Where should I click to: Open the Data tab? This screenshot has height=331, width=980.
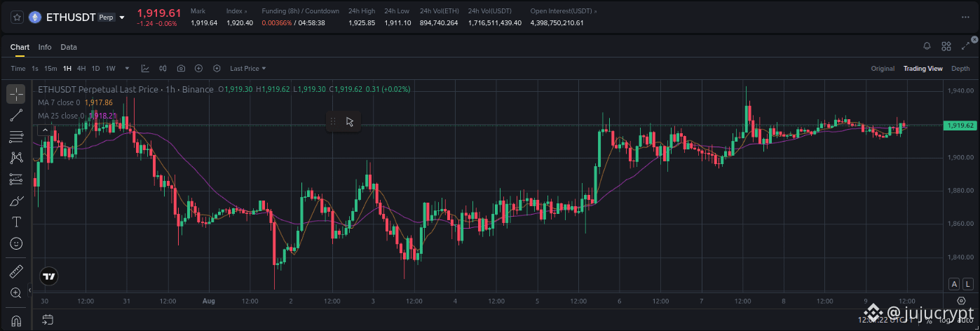click(69, 47)
